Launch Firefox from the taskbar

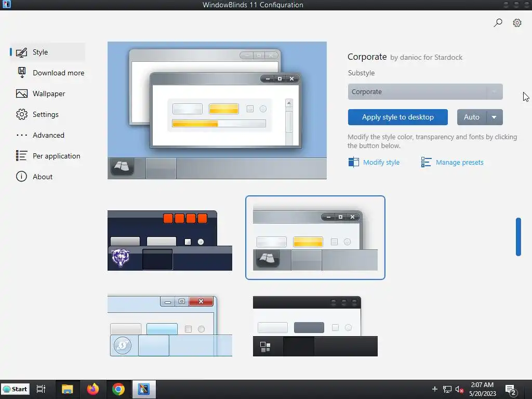(x=92, y=389)
